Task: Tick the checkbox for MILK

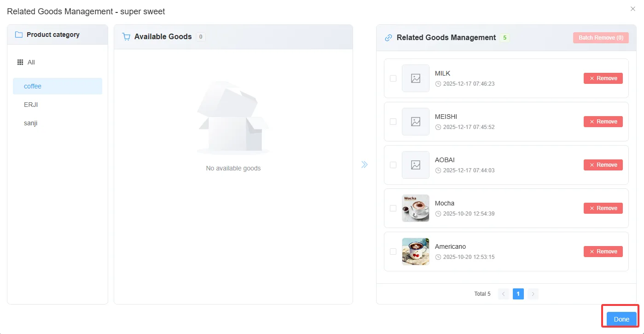Action: 393,78
